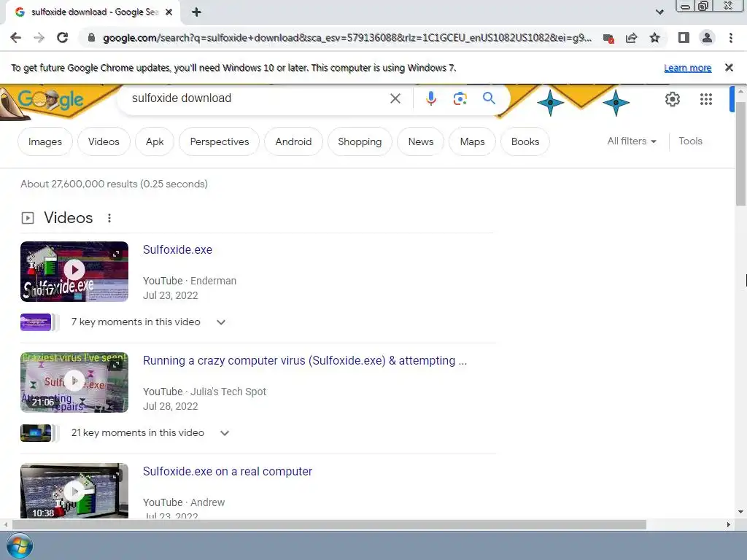This screenshot has height=560, width=747.
Task: Open Videos section three-dot options
Action: tap(109, 218)
